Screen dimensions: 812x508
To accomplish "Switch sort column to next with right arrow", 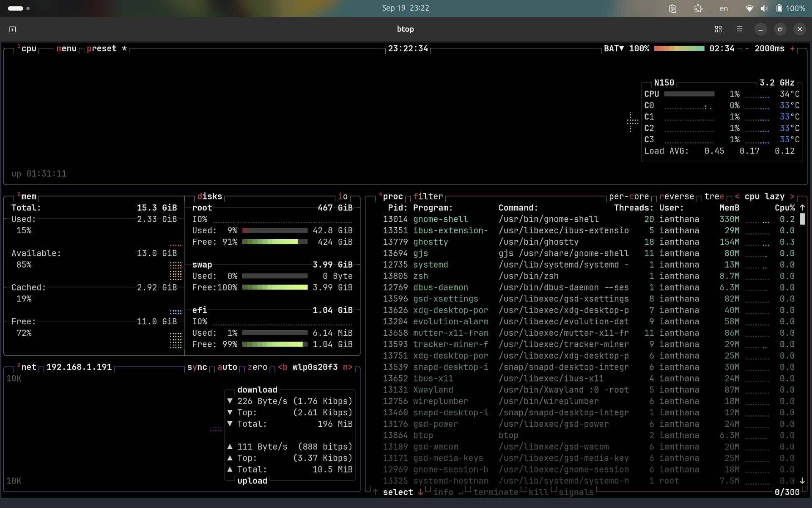I will point(792,196).
